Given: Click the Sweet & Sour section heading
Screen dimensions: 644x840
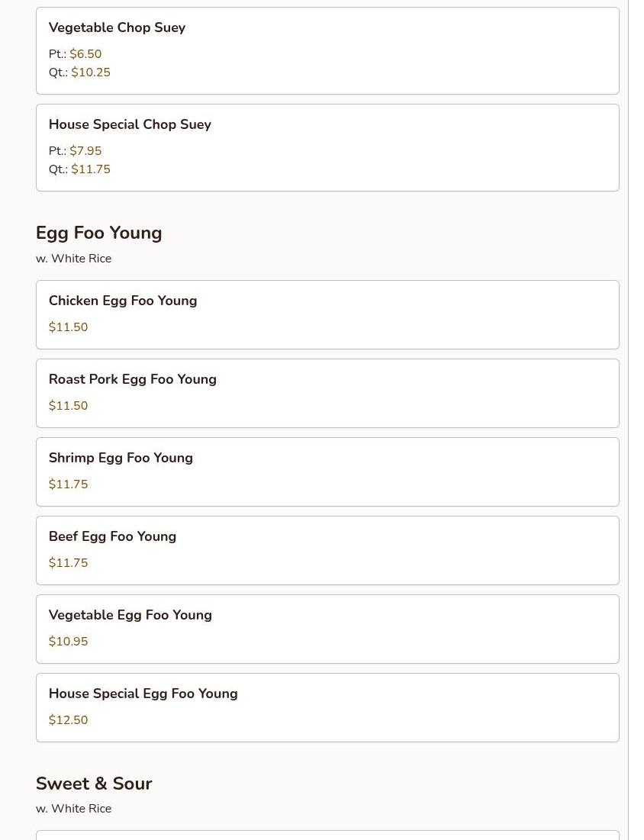Looking at the screenshot, I should [x=94, y=784].
